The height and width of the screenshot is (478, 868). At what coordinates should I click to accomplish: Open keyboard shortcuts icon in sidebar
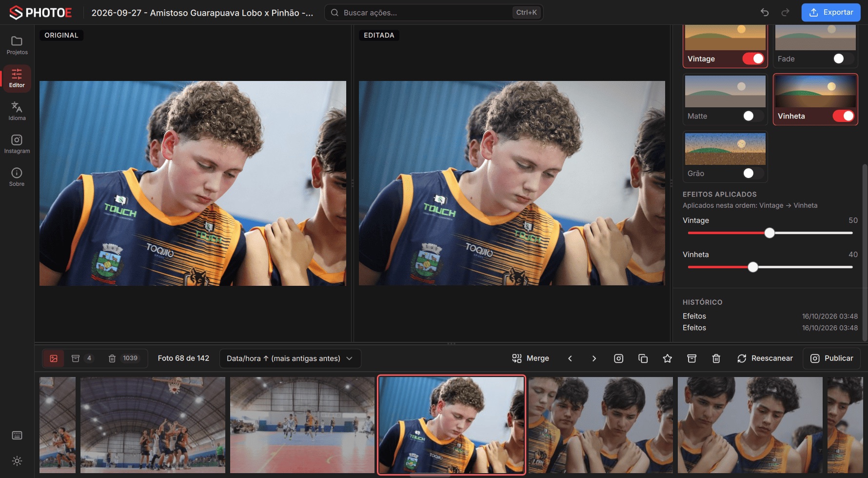(x=17, y=435)
